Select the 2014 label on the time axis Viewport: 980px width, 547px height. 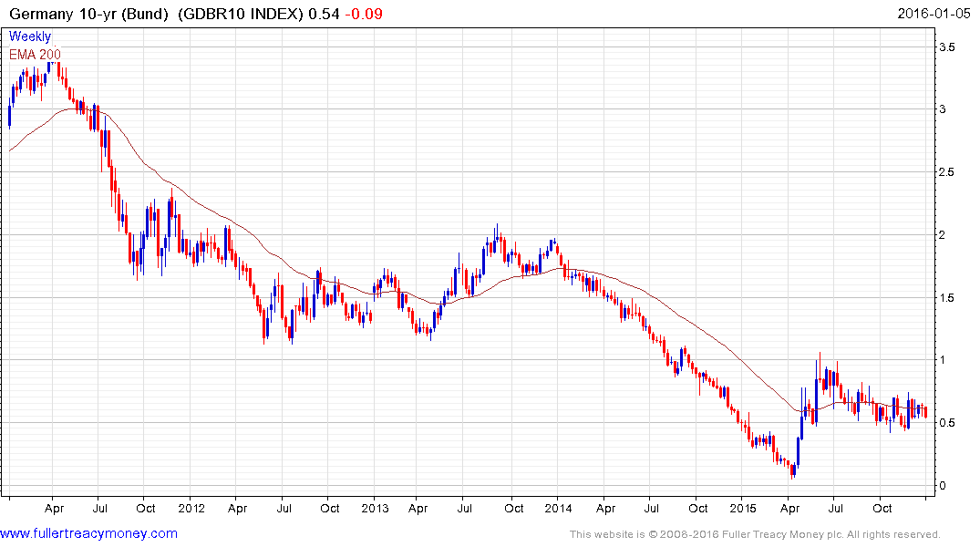pos(559,507)
